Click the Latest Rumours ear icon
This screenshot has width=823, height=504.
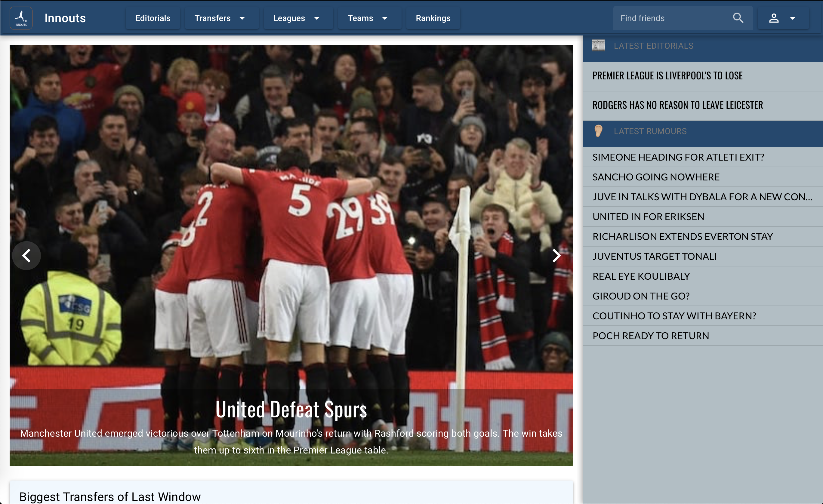point(598,131)
